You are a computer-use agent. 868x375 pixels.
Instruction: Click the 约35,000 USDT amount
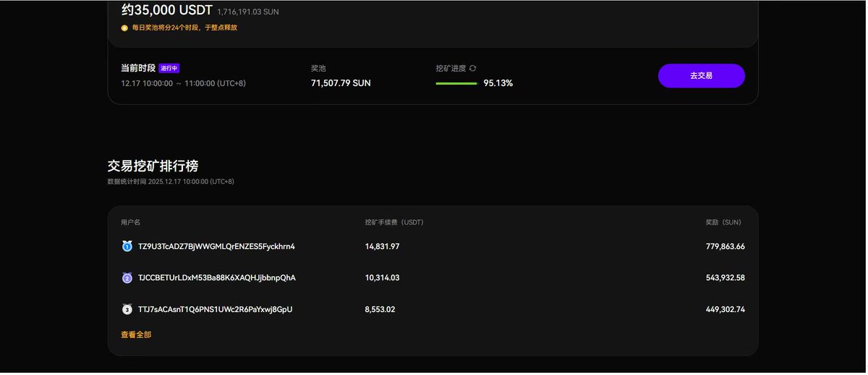[167, 10]
